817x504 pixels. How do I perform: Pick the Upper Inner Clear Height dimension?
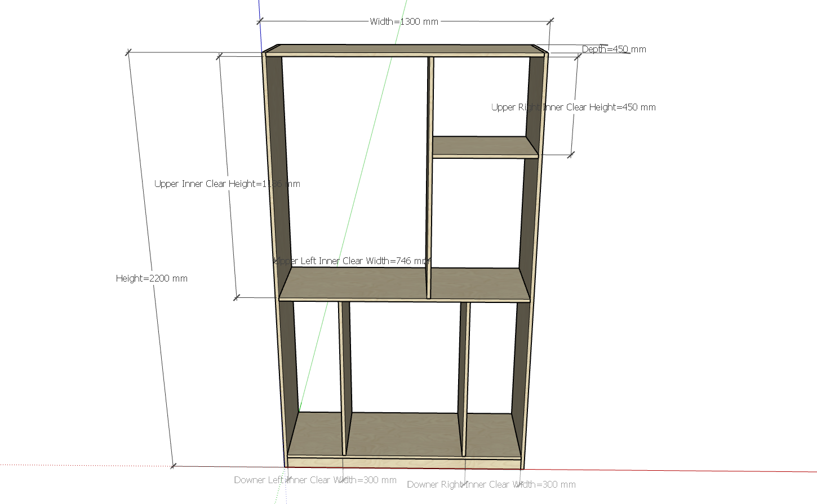[x=227, y=184]
